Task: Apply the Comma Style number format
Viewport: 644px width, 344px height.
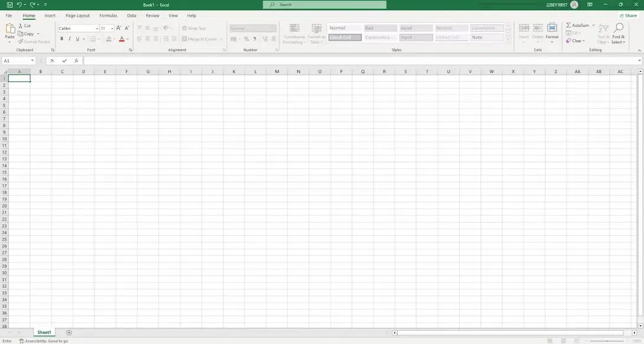Action: tap(254, 38)
